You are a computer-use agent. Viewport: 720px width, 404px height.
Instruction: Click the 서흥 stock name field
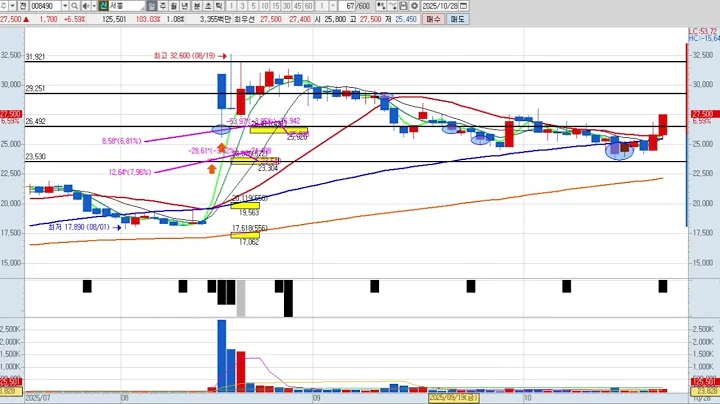pos(127,6)
